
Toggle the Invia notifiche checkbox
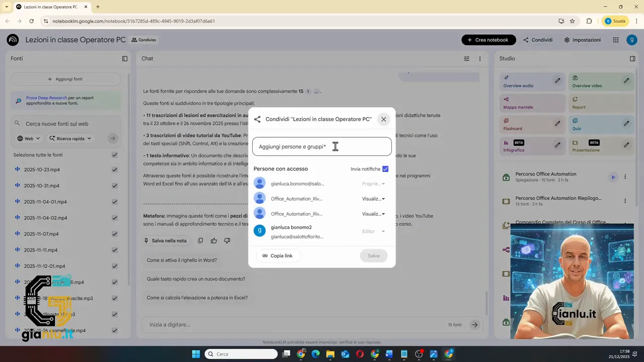(x=385, y=169)
